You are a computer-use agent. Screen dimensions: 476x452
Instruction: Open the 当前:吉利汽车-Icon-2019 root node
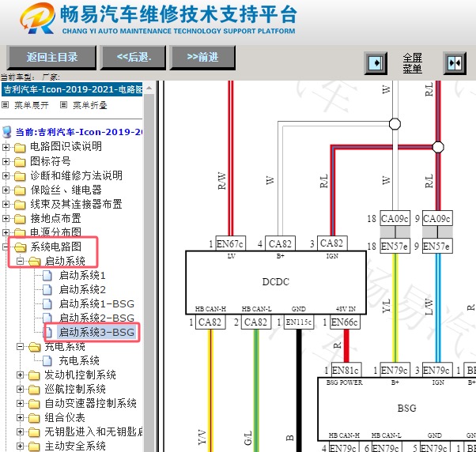point(79,132)
